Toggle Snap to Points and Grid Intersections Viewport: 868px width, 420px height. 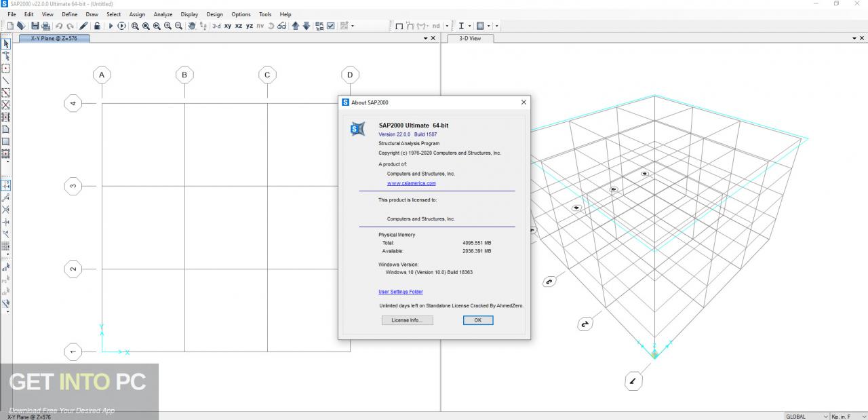(x=6, y=185)
